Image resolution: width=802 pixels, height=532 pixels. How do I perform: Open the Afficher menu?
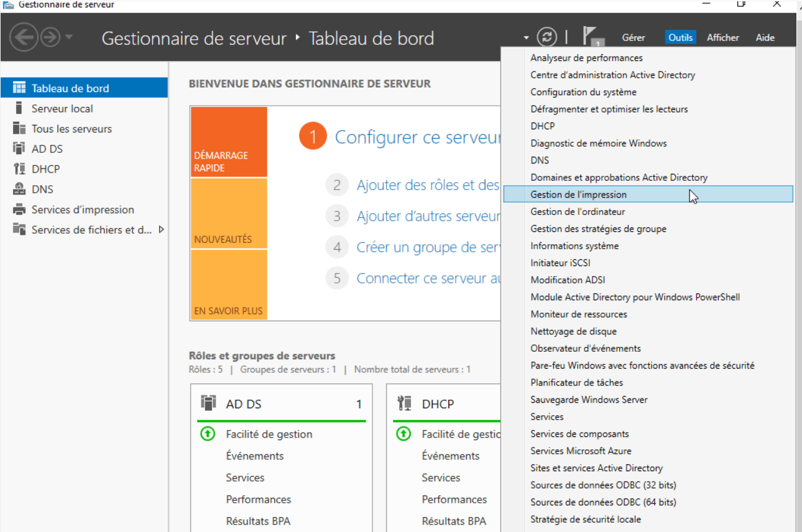pyautogui.click(x=722, y=37)
